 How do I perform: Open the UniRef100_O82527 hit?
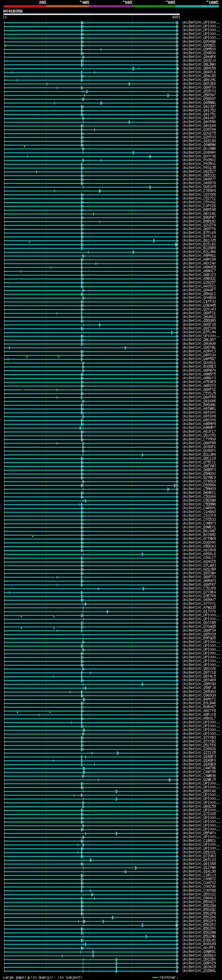click(x=199, y=172)
